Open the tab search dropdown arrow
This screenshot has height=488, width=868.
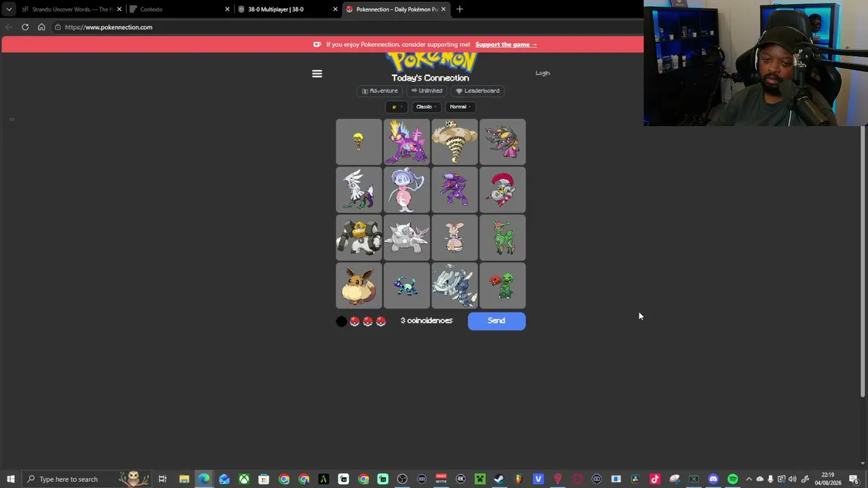pos(9,9)
